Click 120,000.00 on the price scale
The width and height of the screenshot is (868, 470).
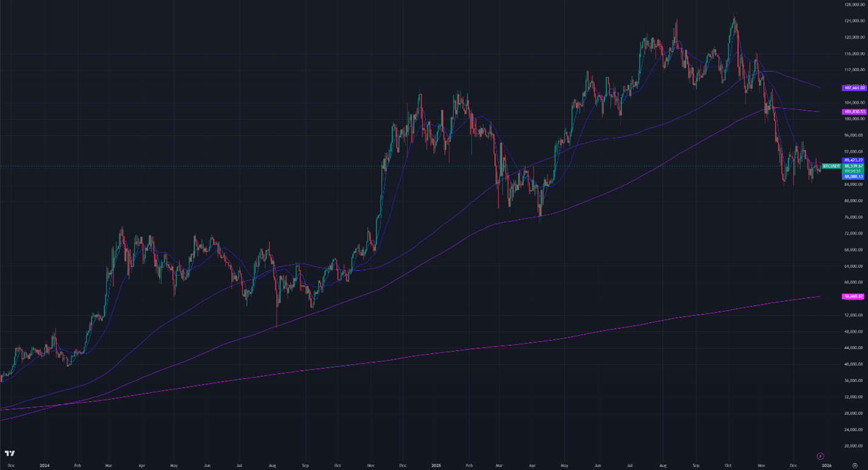[x=853, y=38]
